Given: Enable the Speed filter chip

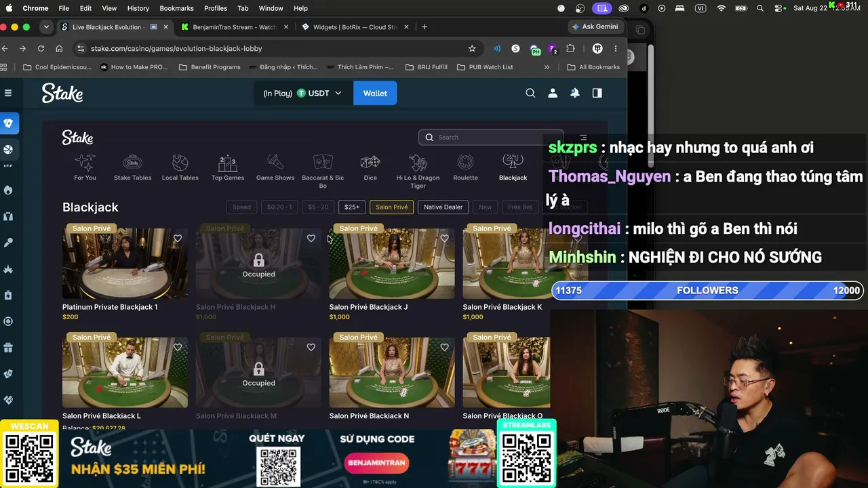Looking at the screenshot, I should point(241,207).
